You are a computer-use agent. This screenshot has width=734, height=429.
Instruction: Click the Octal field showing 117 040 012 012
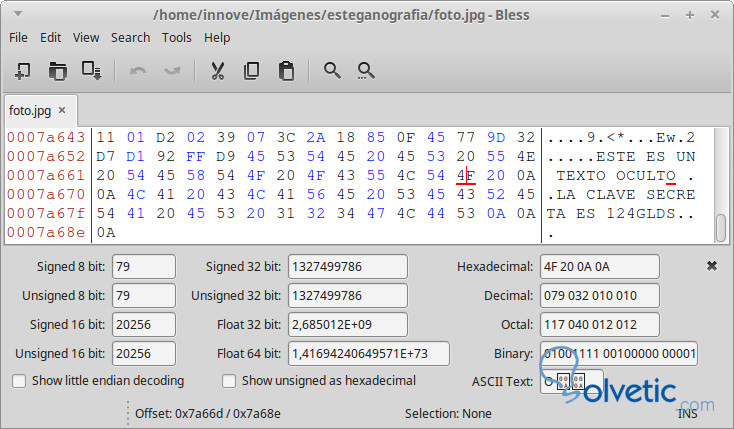coord(600,325)
